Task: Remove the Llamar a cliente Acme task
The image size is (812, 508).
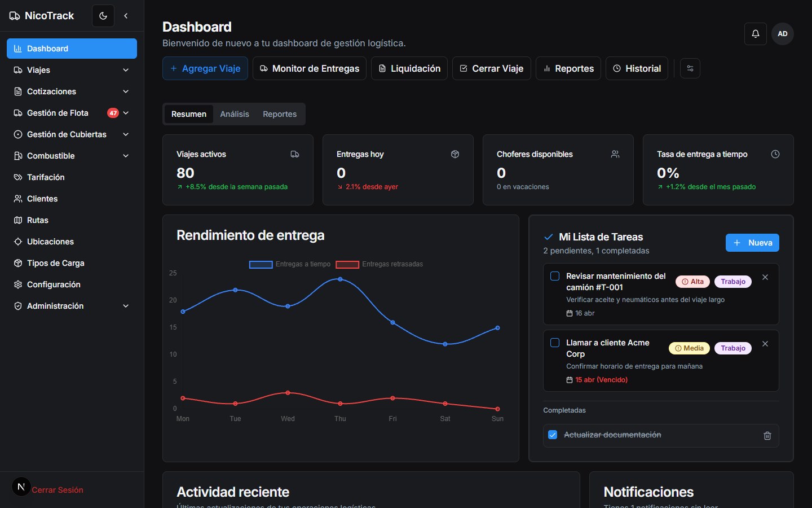Action: (765, 344)
